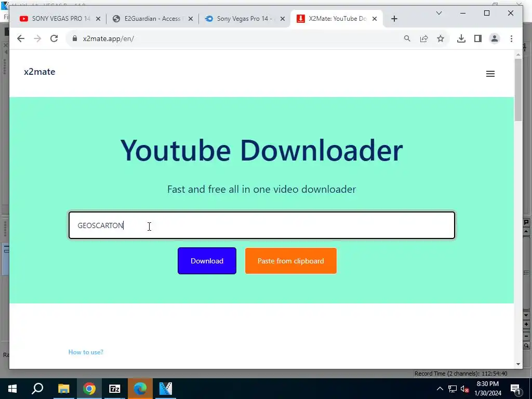Screen dimensions: 532x399
Task: Click Chrome icon in taskbar
Action: tap(89, 389)
